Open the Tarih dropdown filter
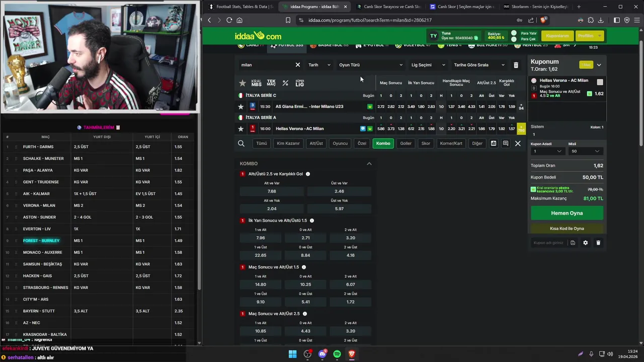The image size is (644, 362). point(319,65)
